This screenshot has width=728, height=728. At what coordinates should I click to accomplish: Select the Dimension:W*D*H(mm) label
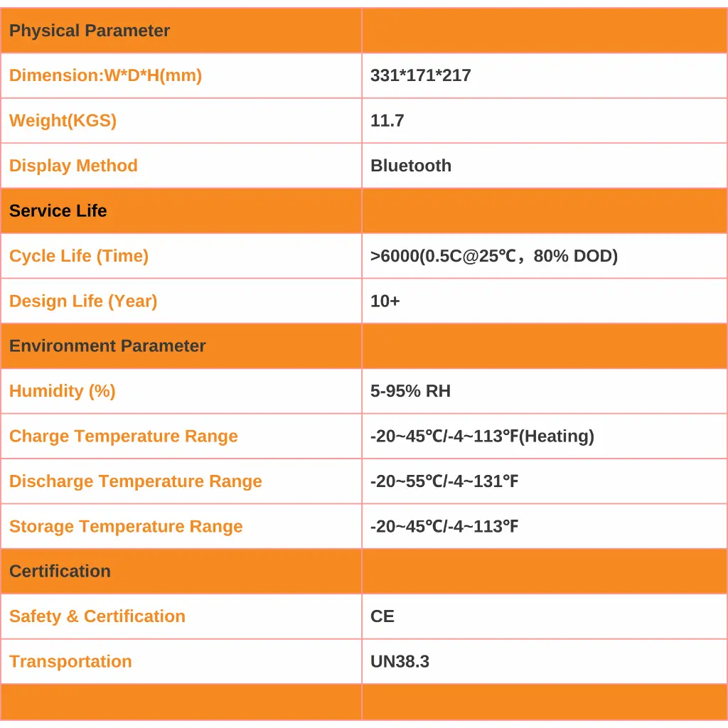(x=105, y=75)
